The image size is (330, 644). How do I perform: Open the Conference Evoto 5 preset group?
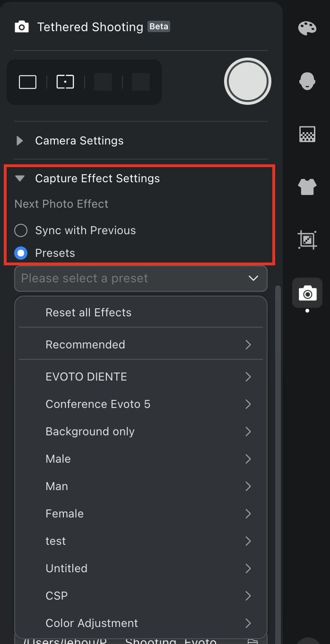(140, 404)
